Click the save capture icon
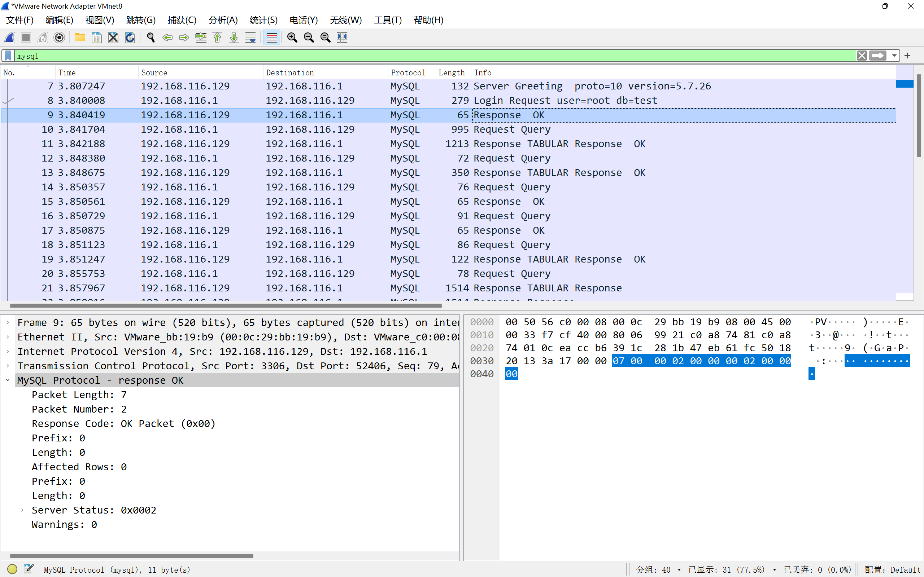The width and height of the screenshot is (924, 577). 95,37
